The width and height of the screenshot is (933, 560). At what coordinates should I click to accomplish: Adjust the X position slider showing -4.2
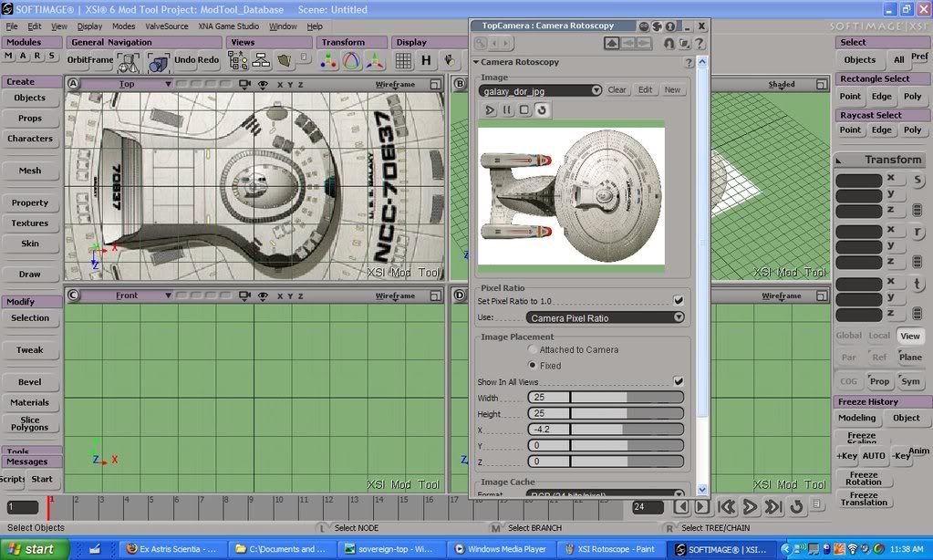tap(606, 429)
